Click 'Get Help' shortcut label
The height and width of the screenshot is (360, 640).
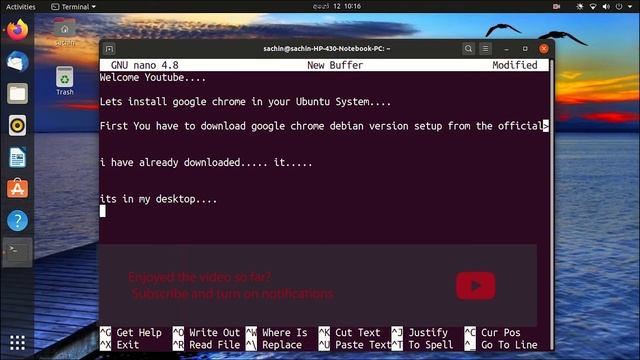(139, 333)
